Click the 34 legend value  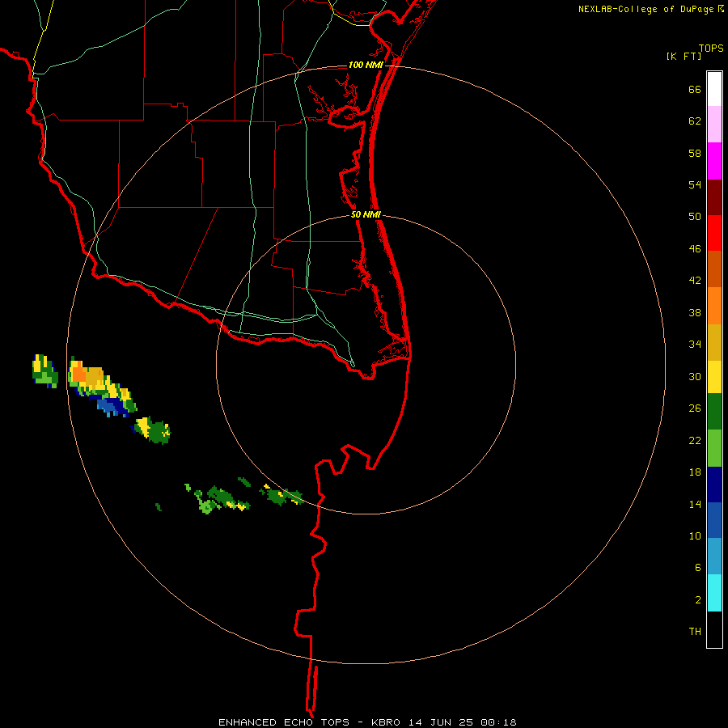point(695,345)
